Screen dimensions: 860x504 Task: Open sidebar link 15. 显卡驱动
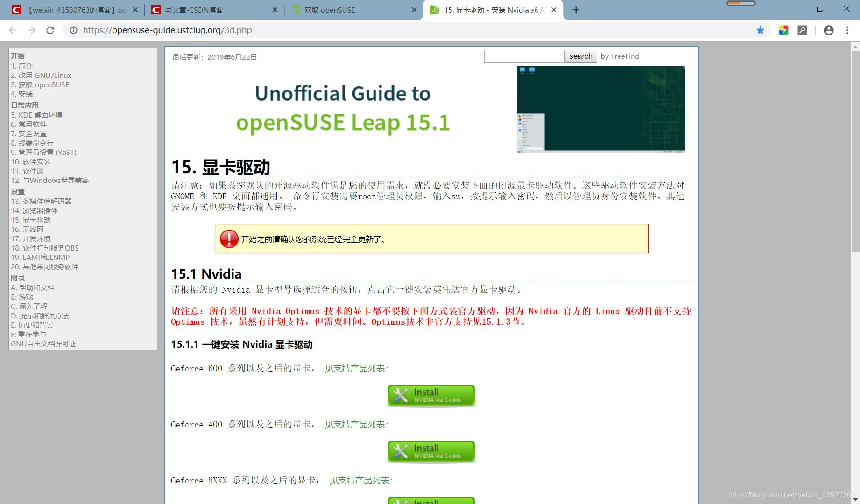coord(31,220)
